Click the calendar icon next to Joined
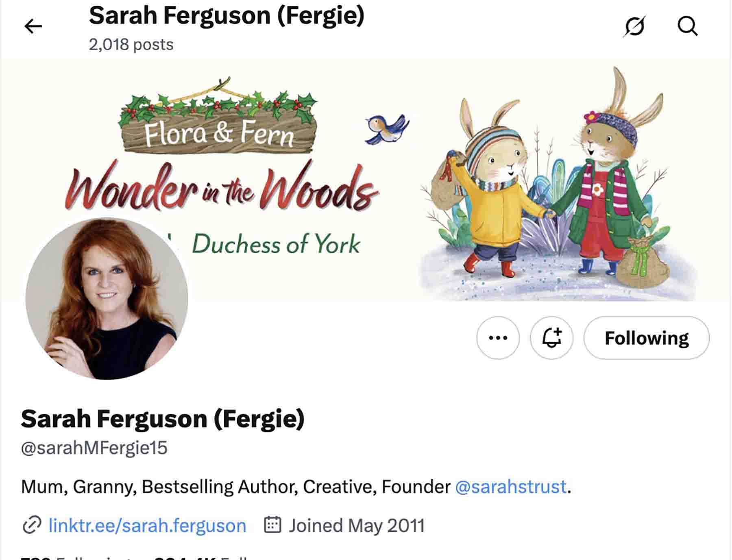Image resolution: width=732 pixels, height=560 pixels. [273, 525]
